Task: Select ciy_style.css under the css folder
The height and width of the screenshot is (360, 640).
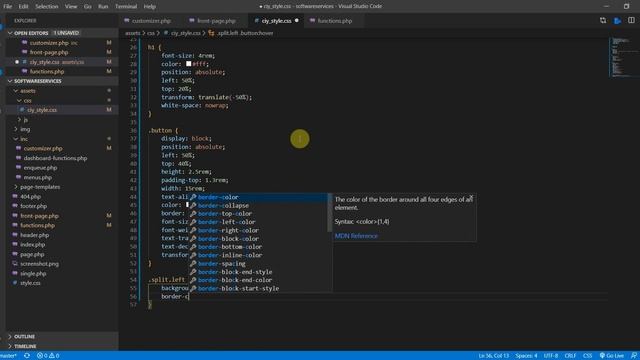Action: (42, 110)
